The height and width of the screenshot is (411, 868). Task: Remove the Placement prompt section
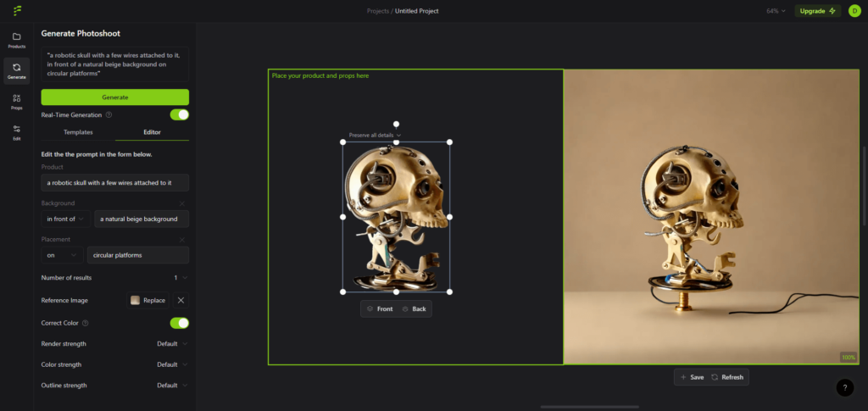tap(181, 240)
